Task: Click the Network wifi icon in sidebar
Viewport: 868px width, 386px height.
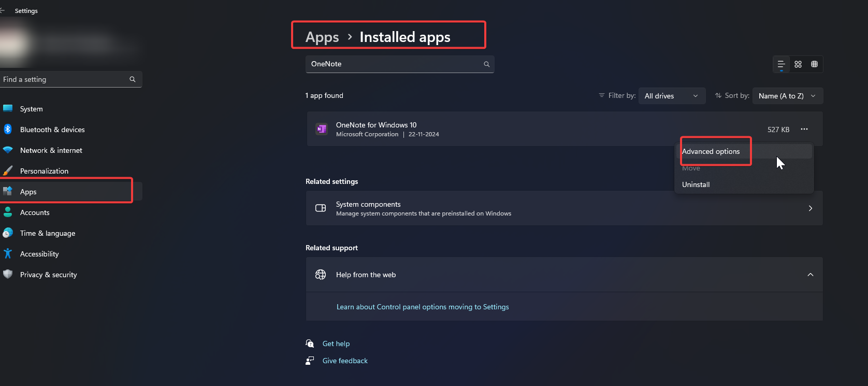Action: click(x=8, y=150)
